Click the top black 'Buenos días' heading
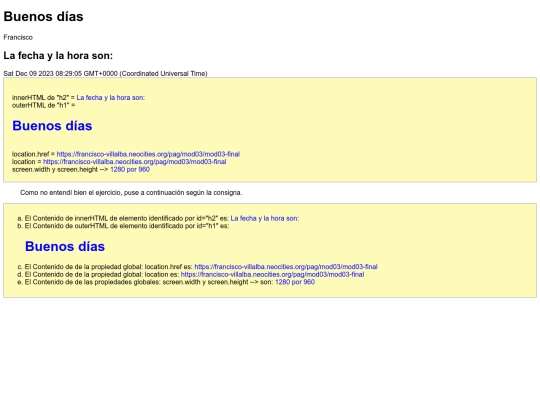This screenshot has width=540, height=405. [43, 17]
